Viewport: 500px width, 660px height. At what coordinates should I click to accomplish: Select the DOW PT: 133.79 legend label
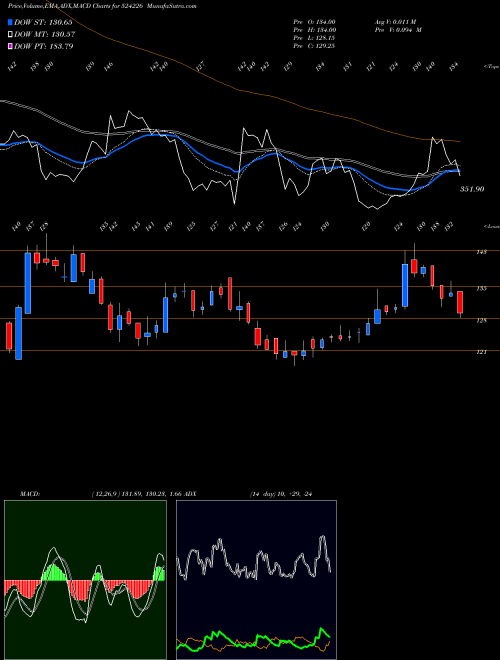(x=44, y=46)
